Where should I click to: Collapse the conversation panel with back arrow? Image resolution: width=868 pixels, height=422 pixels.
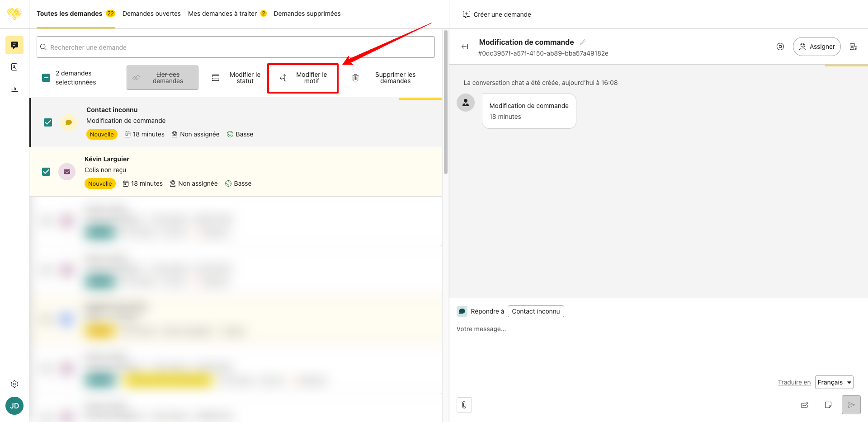pos(465,47)
